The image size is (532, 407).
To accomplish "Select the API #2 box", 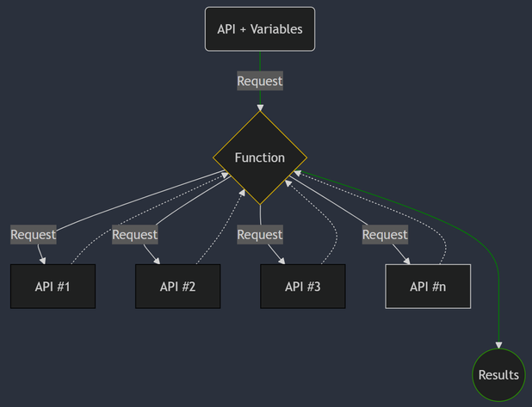I will pyautogui.click(x=178, y=287).
